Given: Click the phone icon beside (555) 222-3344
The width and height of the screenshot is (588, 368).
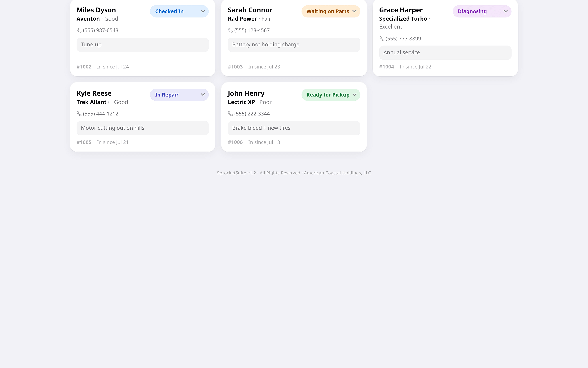Looking at the screenshot, I should click(x=230, y=114).
